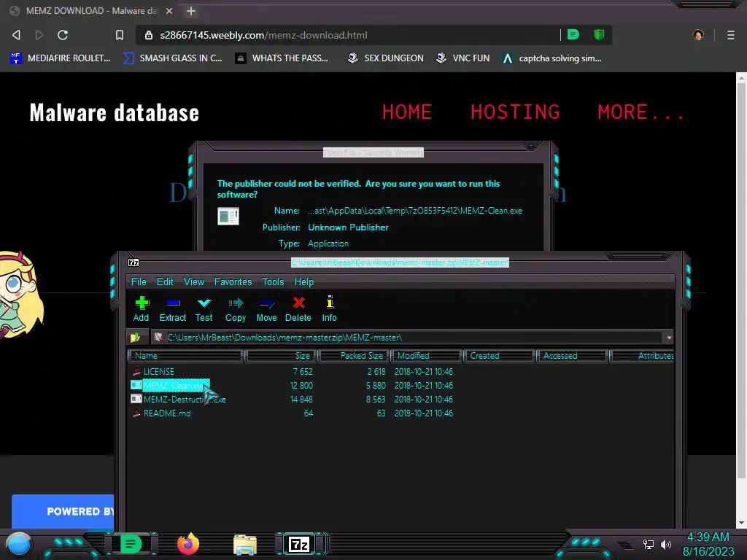Click the taskbar clock 4:39 AM

(708, 537)
